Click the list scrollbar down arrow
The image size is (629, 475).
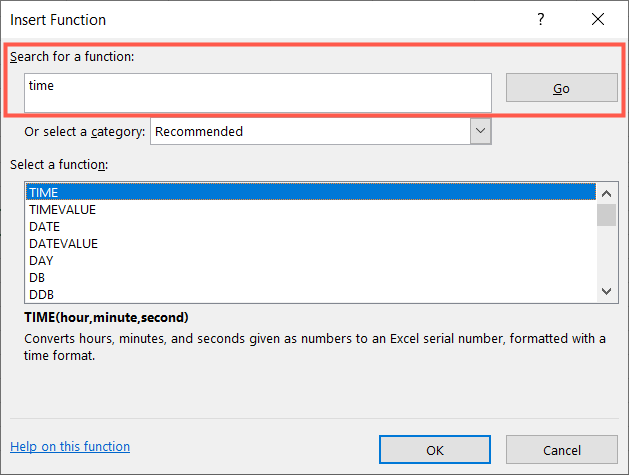coord(606,291)
